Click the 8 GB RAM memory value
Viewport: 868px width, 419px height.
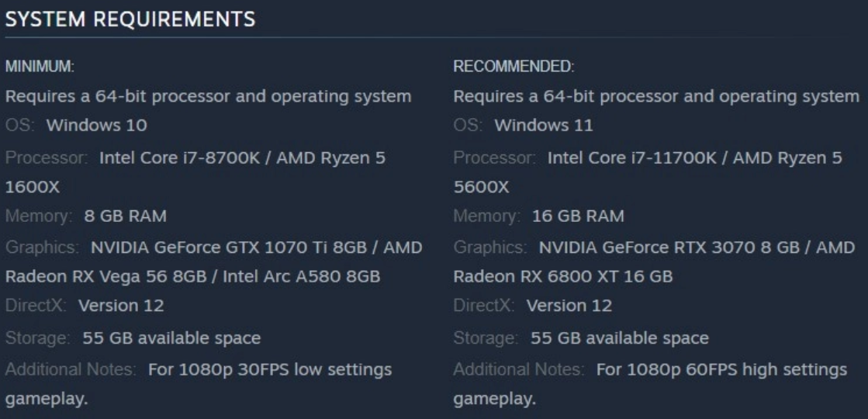pos(125,216)
